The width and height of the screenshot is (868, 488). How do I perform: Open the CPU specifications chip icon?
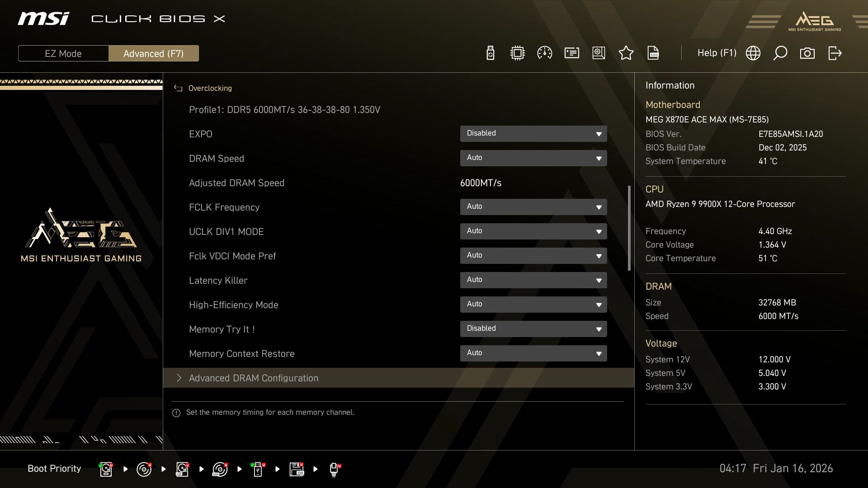(517, 53)
